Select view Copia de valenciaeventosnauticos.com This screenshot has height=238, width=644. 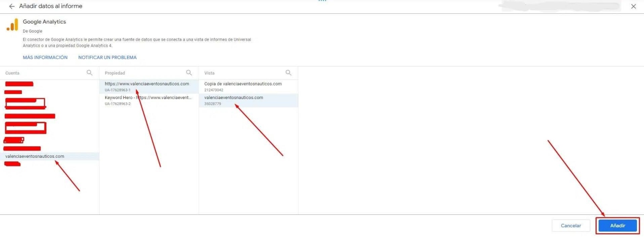click(249, 87)
